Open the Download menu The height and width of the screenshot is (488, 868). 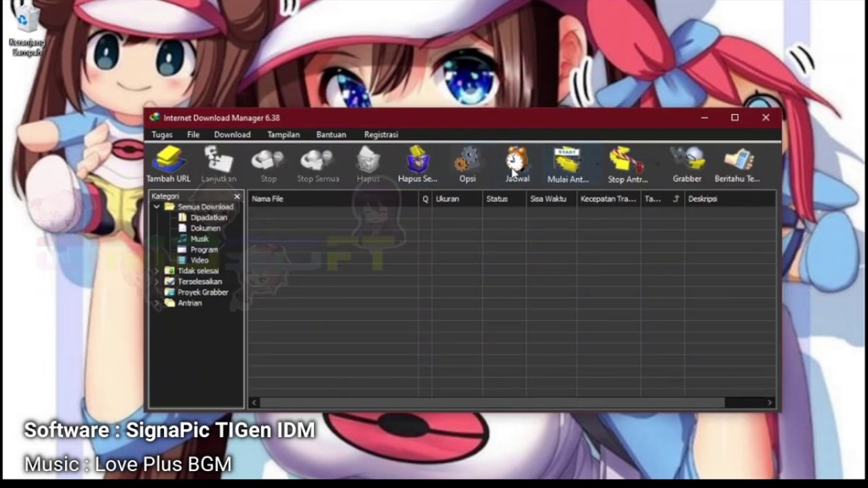coord(232,134)
